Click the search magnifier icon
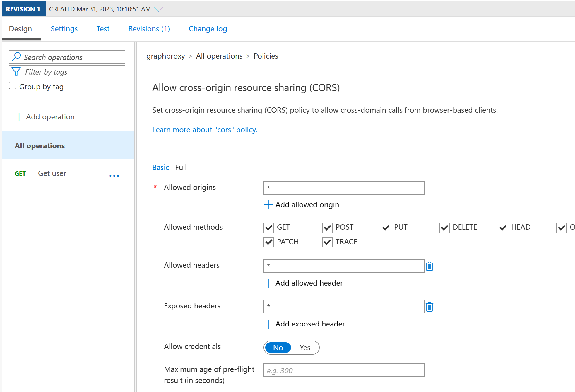 coord(16,57)
